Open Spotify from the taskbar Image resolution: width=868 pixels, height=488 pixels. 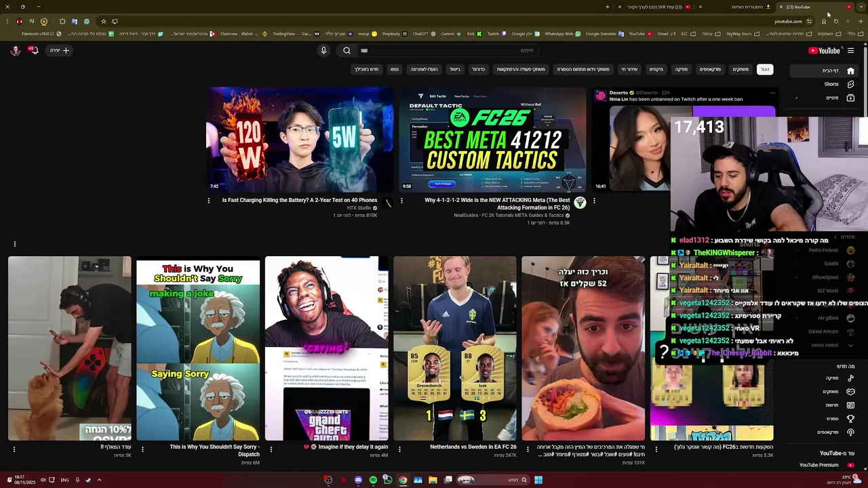[x=373, y=480]
